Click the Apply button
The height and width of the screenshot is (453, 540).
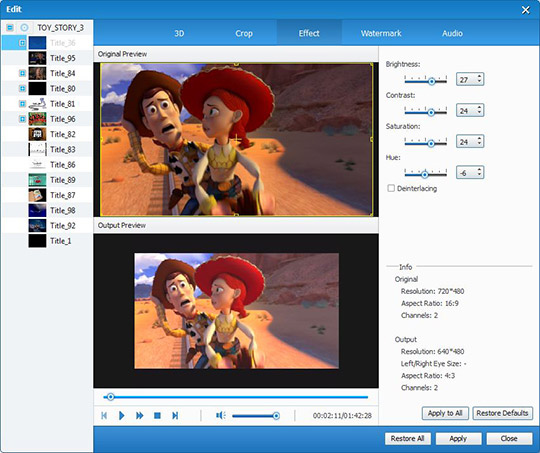(x=458, y=439)
